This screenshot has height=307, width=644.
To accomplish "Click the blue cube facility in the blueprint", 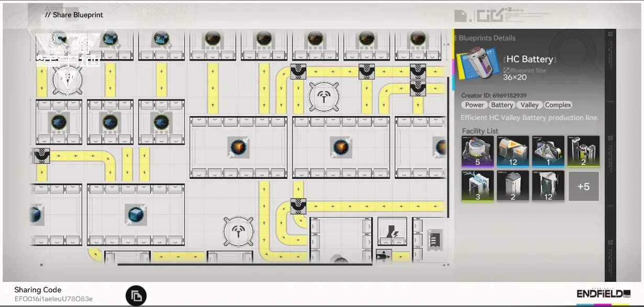I will pyautogui.click(x=136, y=214).
